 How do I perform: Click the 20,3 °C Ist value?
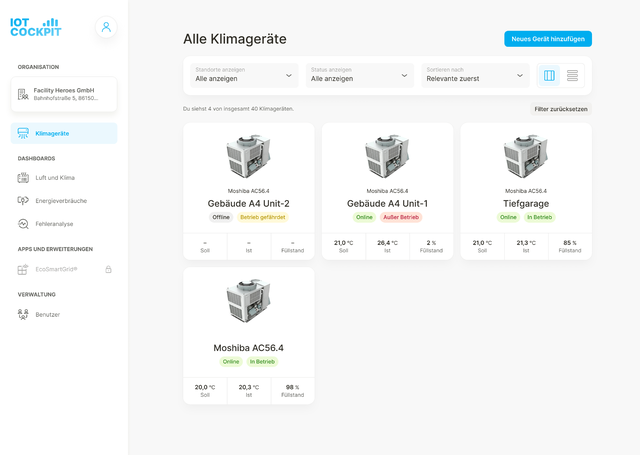pyautogui.click(x=249, y=387)
